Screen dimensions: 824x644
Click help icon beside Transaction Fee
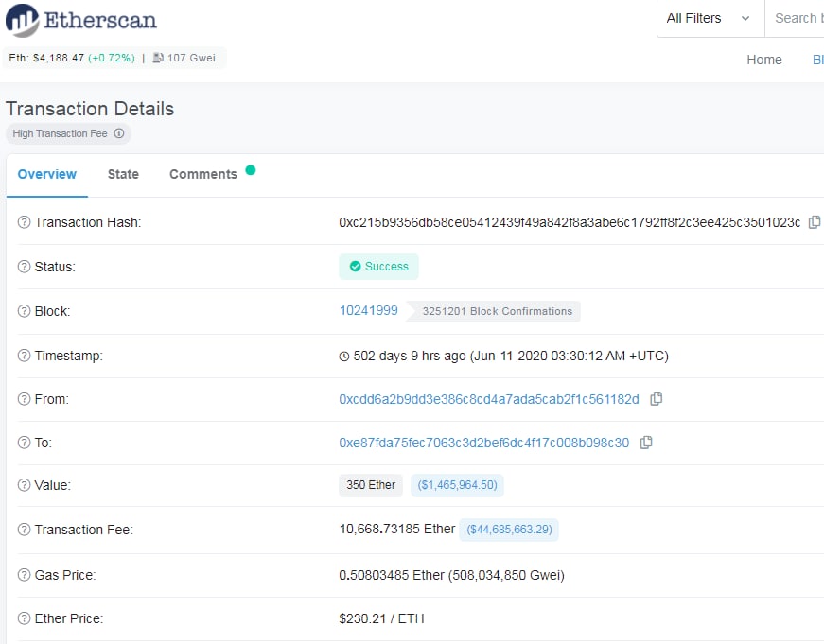click(x=25, y=530)
